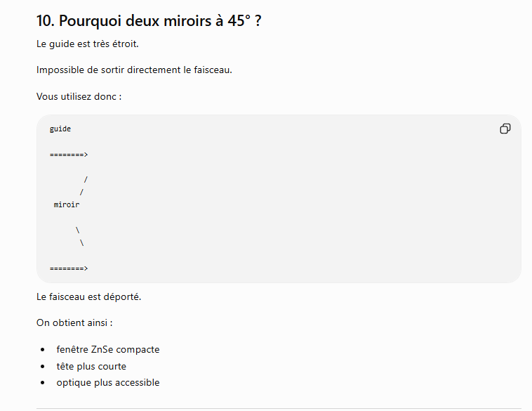Click the upper arrow '========>' in diagram
Screen dimensions: 532x411
tap(69, 155)
